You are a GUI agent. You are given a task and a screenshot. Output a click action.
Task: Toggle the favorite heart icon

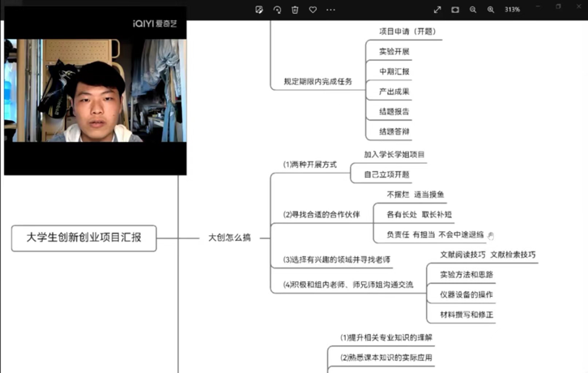tap(313, 10)
